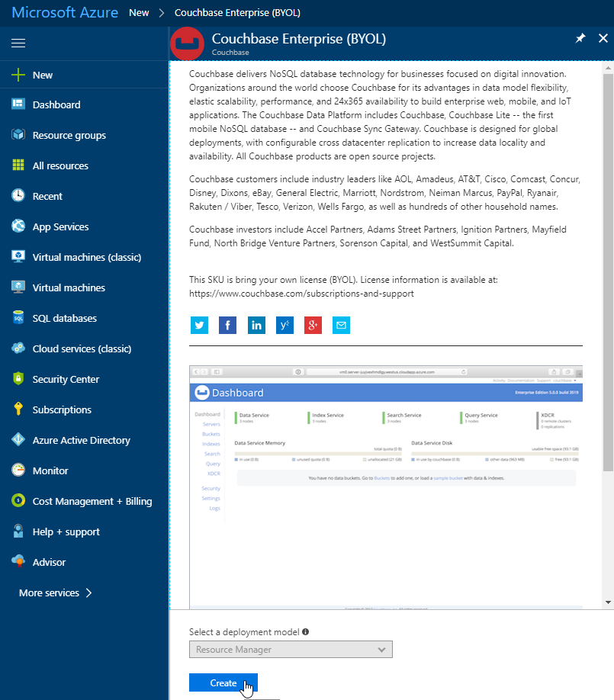Pin the Couchbase blade to dashboard
This screenshot has height=700, width=614.
580,38
